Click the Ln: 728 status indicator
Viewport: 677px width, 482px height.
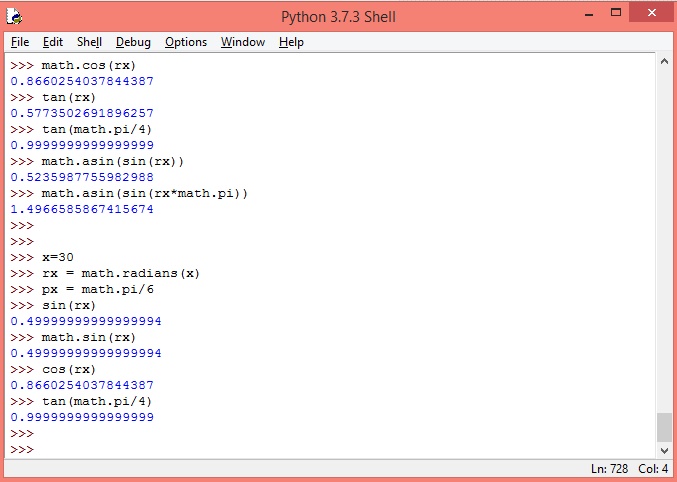(609, 469)
